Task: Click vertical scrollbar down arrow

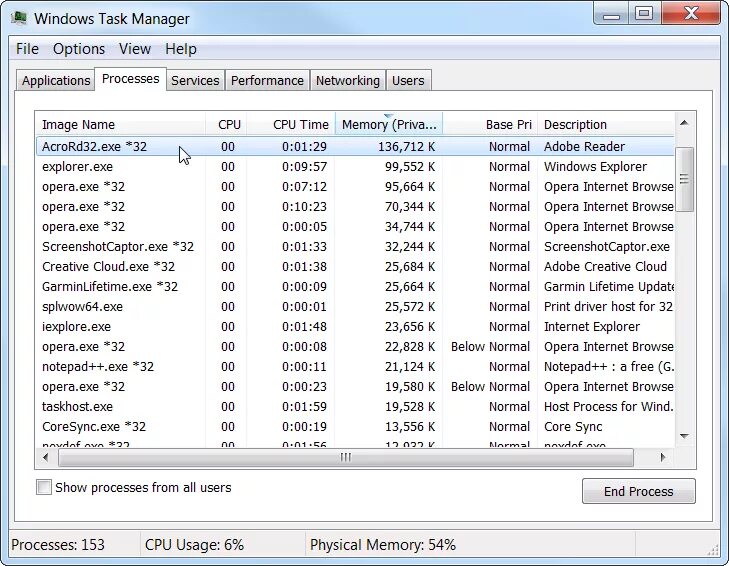Action: (684, 436)
